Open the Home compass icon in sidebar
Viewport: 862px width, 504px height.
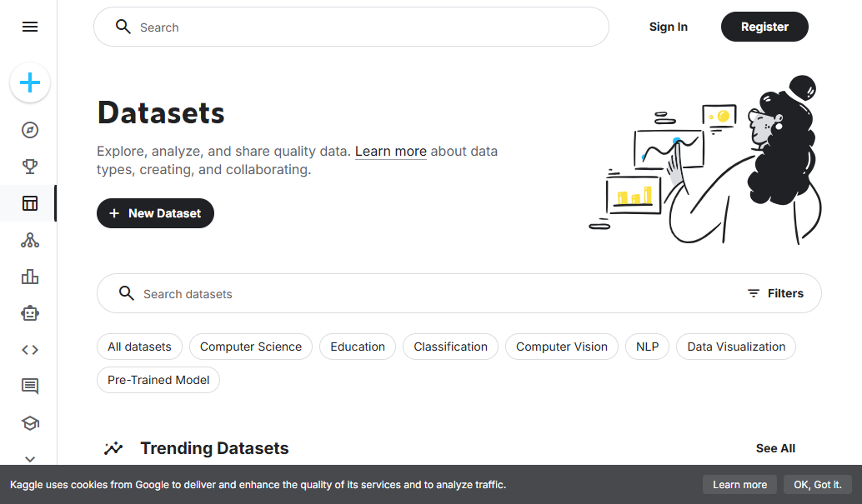coord(30,130)
